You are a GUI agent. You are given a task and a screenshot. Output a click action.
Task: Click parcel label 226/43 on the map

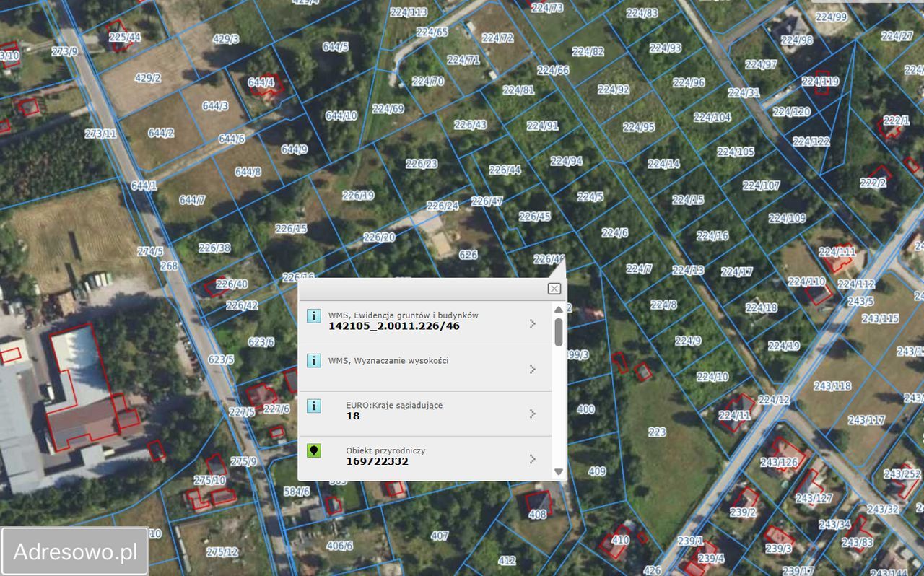click(x=471, y=125)
